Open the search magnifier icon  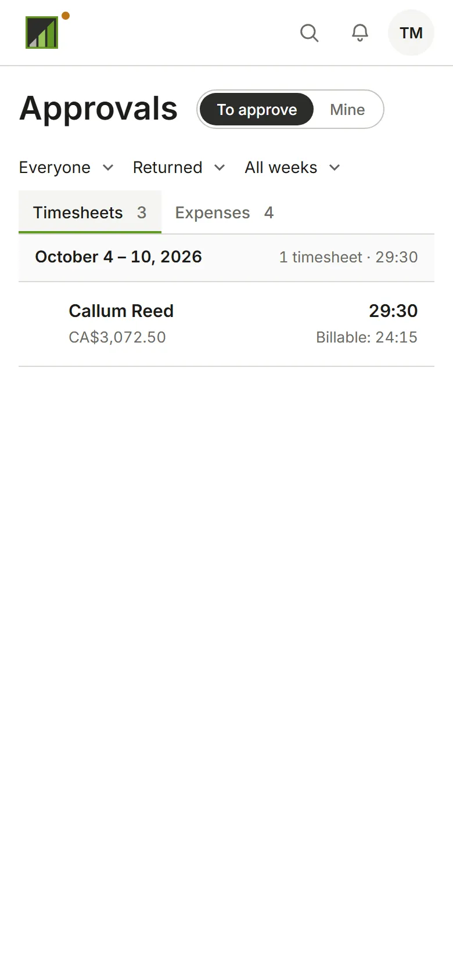click(x=309, y=33)
